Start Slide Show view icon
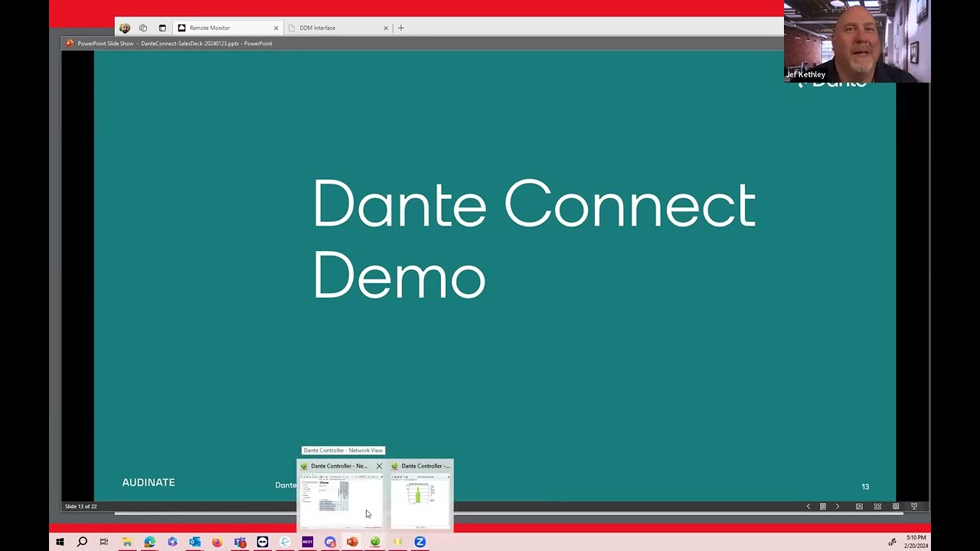The height and width of the screenshot is (551, 980). click(914, 507)
